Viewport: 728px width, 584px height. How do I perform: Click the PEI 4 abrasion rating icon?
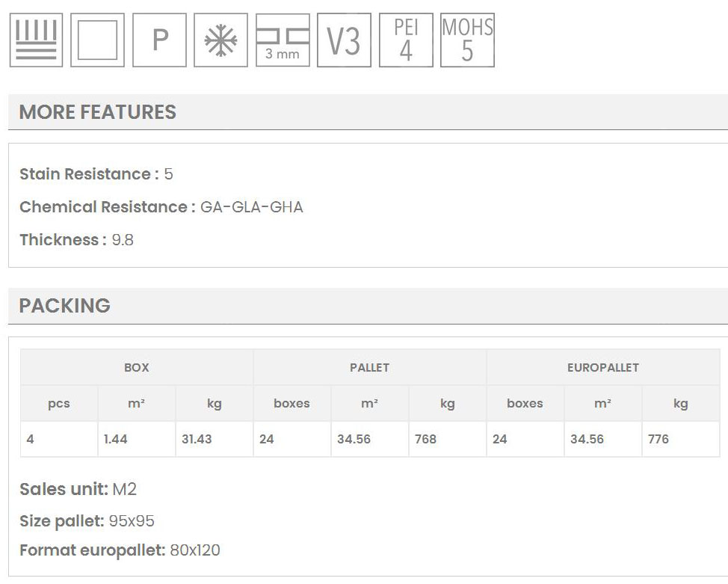[x=406, y=40]
